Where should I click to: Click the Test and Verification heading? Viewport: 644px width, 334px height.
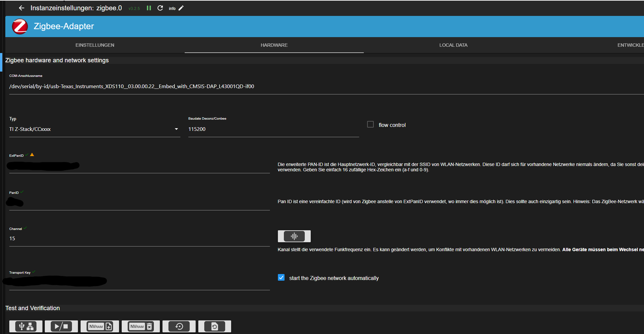[32, 308]
